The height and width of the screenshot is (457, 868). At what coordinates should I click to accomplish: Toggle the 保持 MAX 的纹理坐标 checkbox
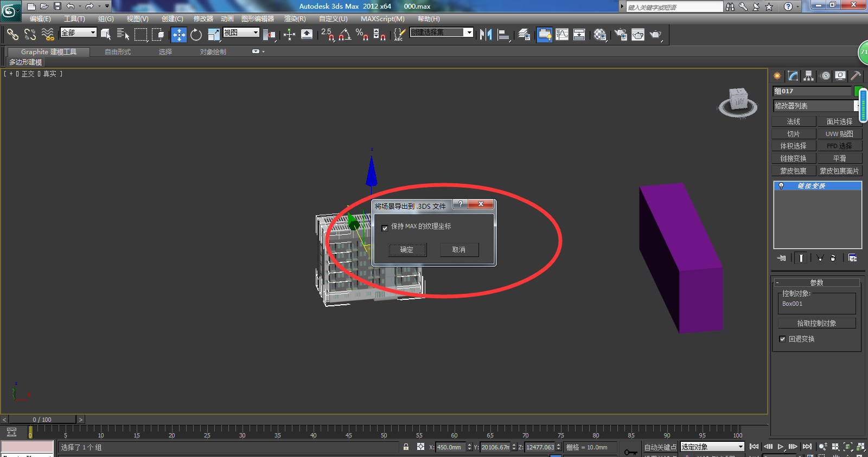click(x=385, y=228)
